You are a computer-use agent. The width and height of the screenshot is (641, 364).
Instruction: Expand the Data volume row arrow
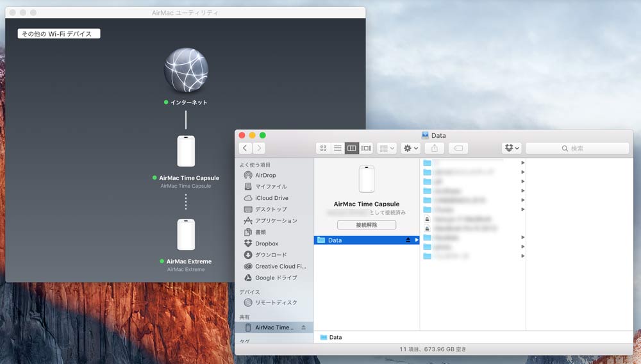[416, 240]
